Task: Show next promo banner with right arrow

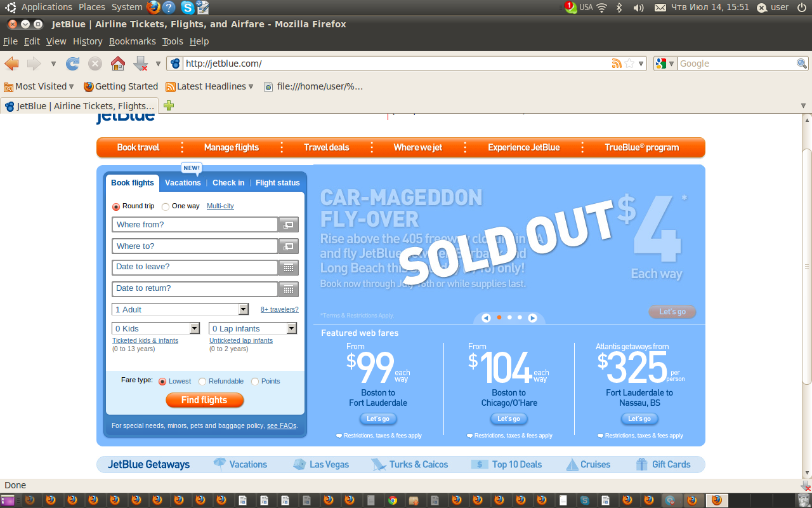Action: [x=533, y=317]
